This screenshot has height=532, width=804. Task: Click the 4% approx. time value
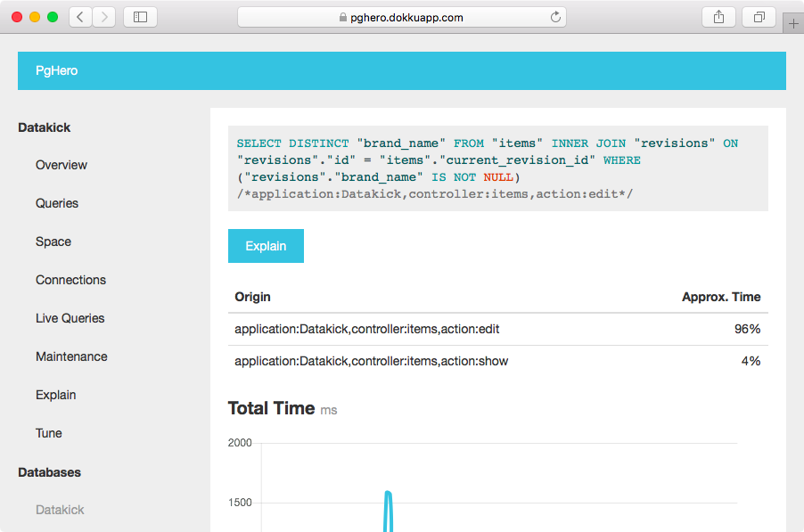pos(751,361)
